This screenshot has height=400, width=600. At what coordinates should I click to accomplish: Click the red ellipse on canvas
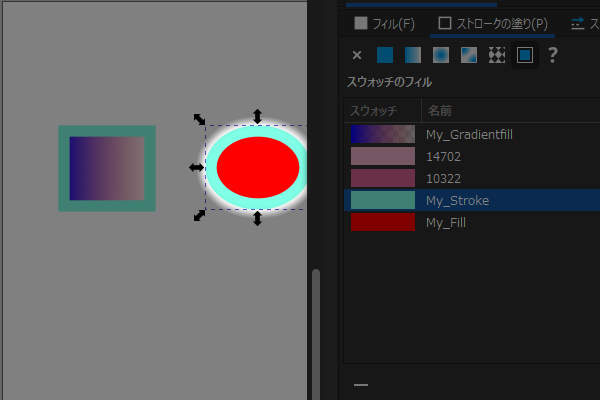pyautogui.click(x=258, y=167)
